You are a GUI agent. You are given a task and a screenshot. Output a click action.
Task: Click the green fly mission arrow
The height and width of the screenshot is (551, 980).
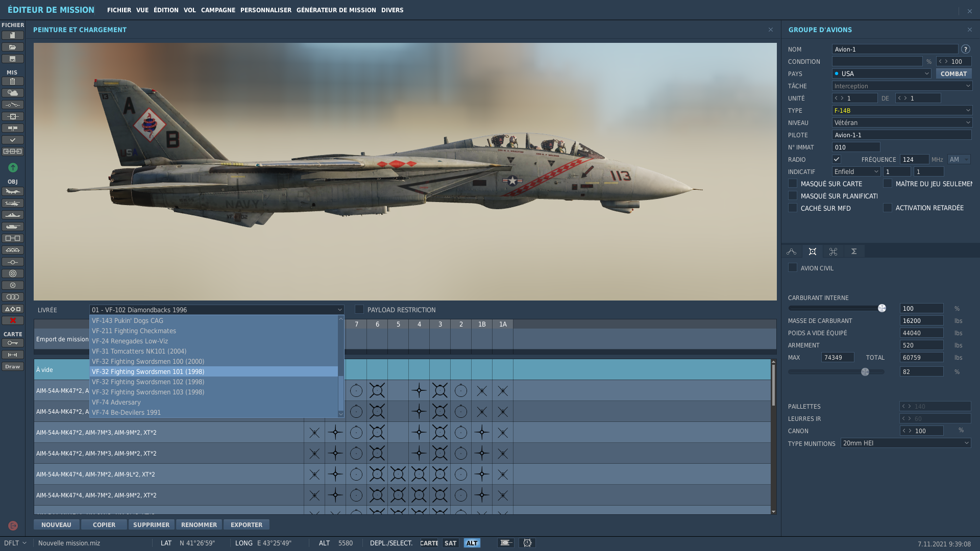tap(13, 167)
